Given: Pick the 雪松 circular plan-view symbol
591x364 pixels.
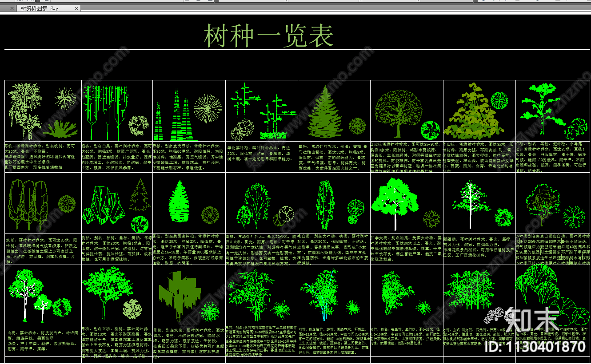Looking at the screenshot, I should [x=357, y=126].
